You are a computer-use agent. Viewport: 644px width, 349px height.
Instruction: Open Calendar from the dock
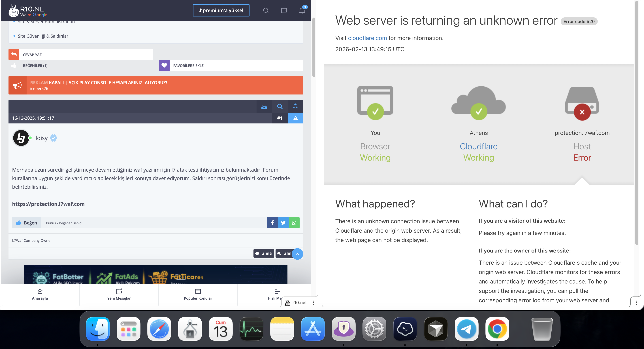click(x=221, y=329)
